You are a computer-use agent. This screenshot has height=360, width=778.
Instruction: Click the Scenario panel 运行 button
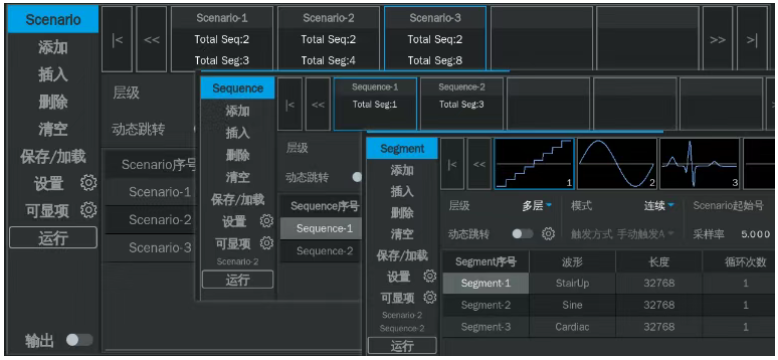click(53, 238)
